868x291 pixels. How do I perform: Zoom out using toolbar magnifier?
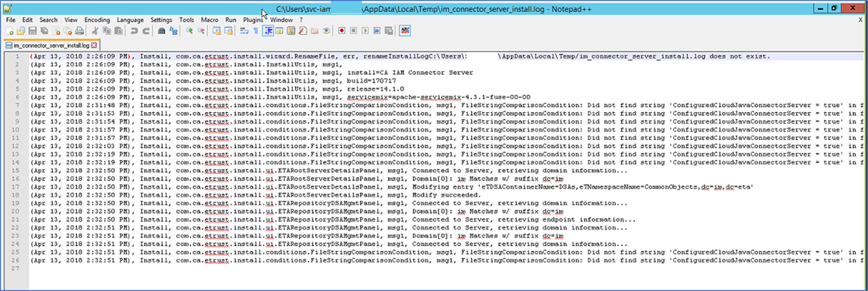pos(201,31)
